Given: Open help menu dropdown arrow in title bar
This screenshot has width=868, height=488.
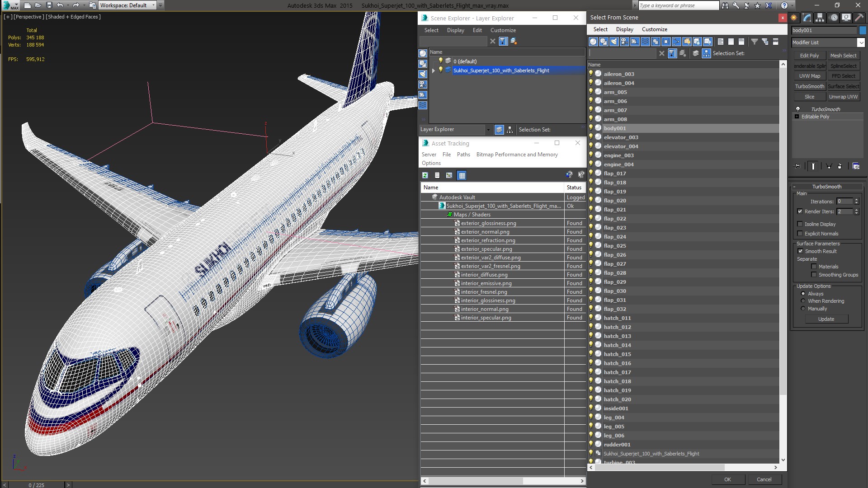Looking at the screenshot, I should click(x=792, y=5).
